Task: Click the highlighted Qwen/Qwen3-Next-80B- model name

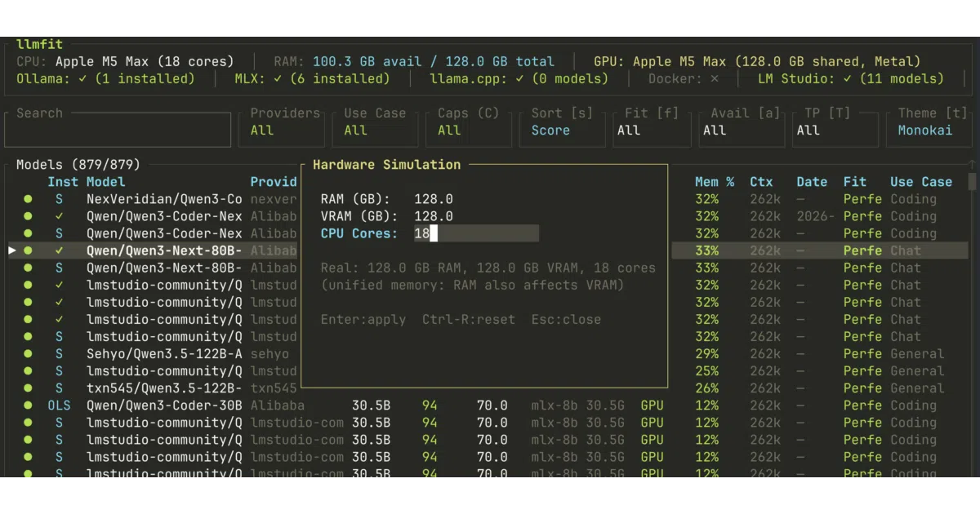Action: point(164,250)
